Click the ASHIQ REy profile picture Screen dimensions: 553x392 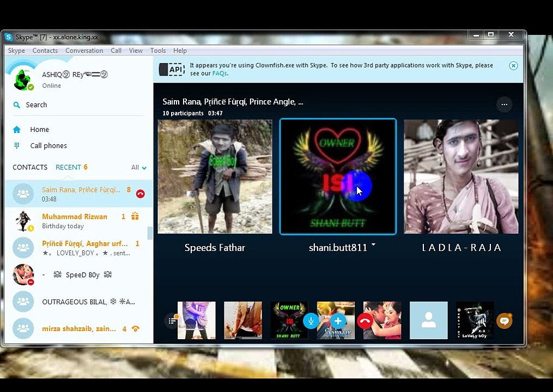(x=23, y=79)
